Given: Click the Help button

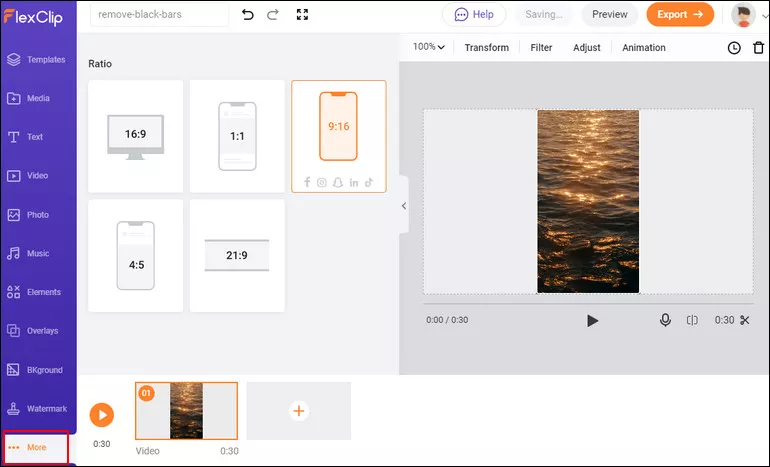Looking at the screenshot, I should tap(474, 15).
